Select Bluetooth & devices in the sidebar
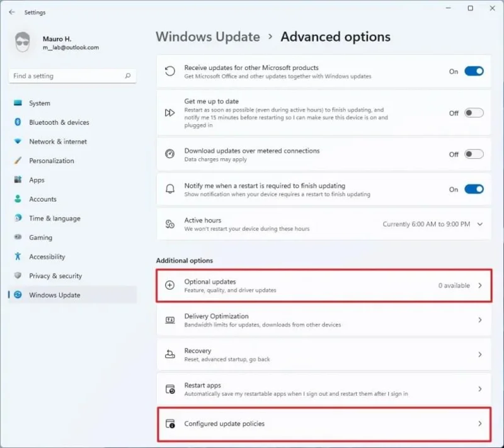The height and width of the screenshot is (448, 504). (72, 122)
